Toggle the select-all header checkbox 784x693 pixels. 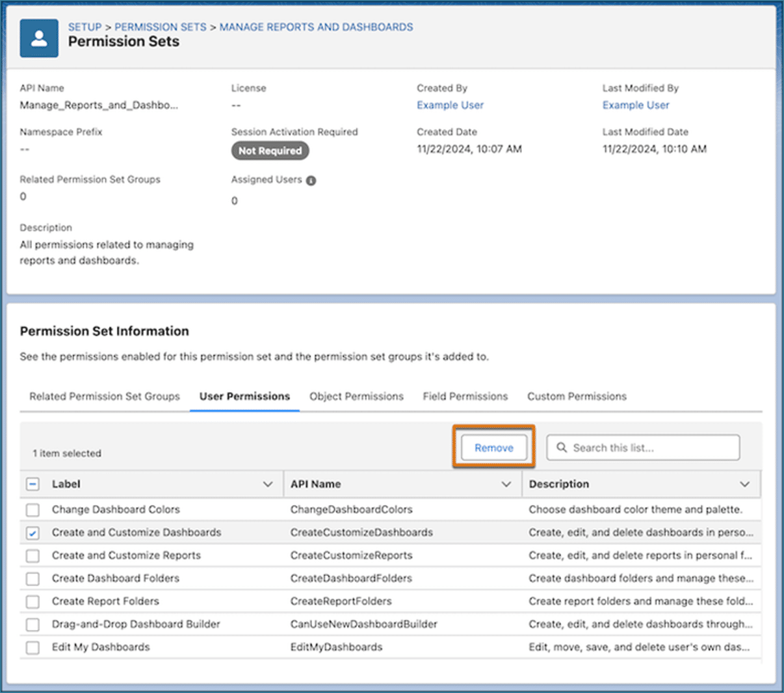33,484
